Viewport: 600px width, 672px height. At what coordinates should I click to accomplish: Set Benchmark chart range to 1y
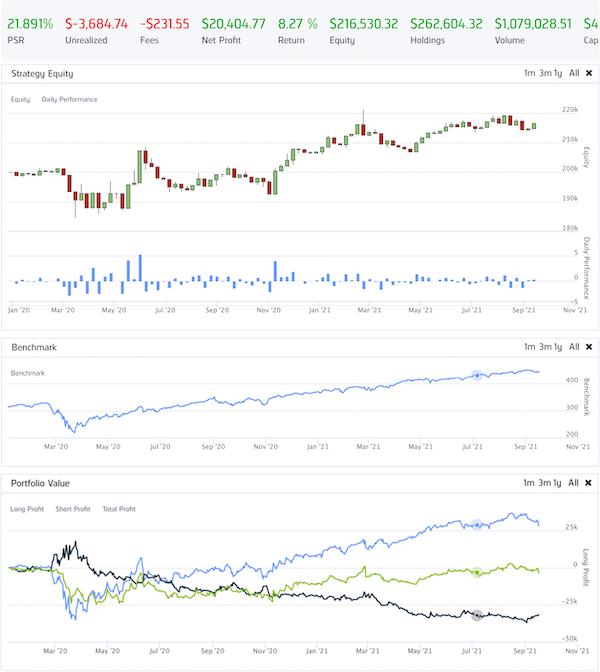pyautogui.click(x=558, y=347)
